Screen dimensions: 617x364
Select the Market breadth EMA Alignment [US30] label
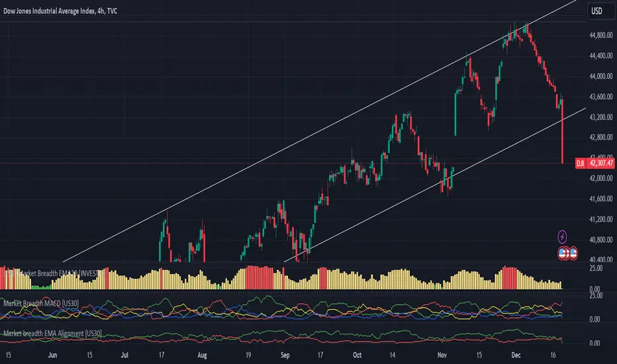coord(52,333)
